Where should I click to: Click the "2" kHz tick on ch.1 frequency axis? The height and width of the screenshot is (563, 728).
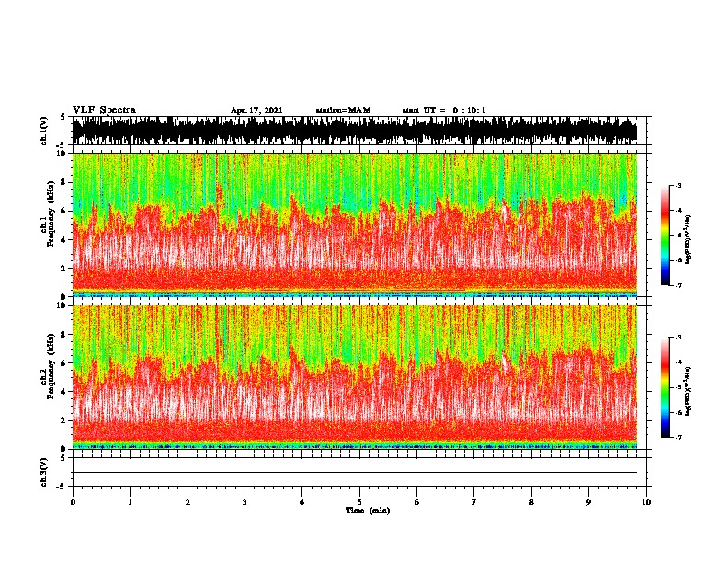[63, 268]
